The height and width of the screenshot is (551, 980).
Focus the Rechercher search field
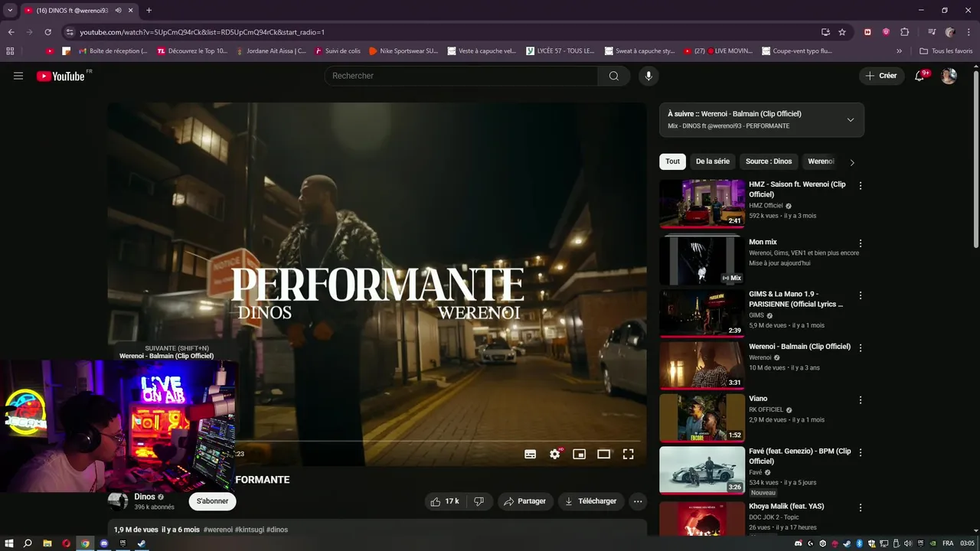tap(461, 76)
